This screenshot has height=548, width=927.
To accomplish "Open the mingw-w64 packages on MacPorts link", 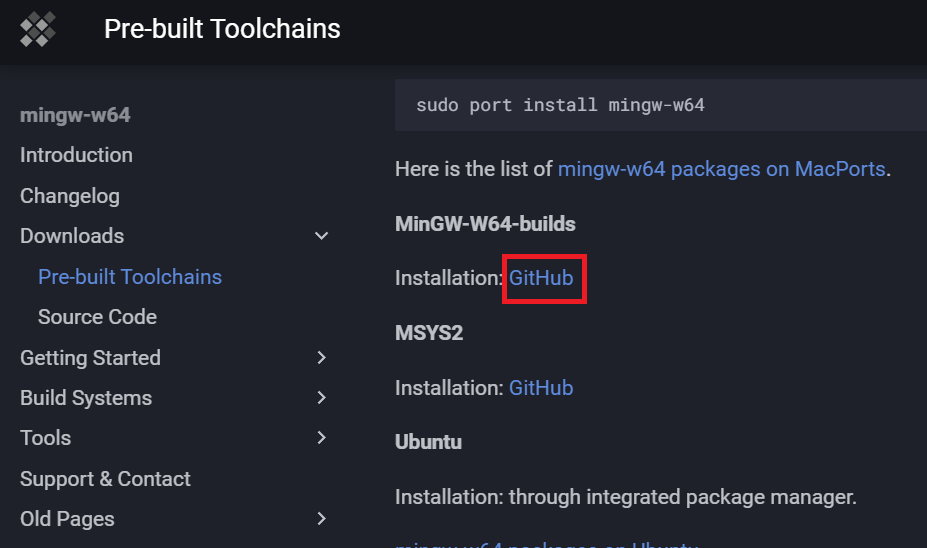I will [721, 169].
